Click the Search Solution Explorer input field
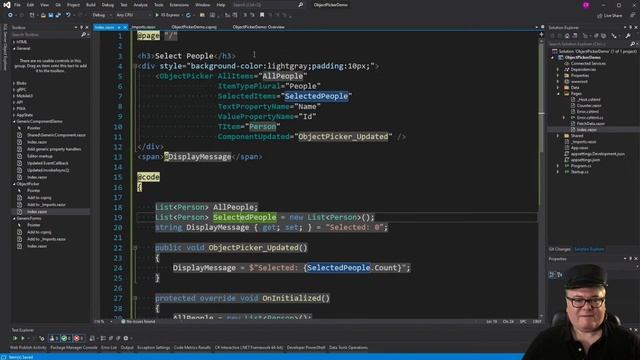 588,44
